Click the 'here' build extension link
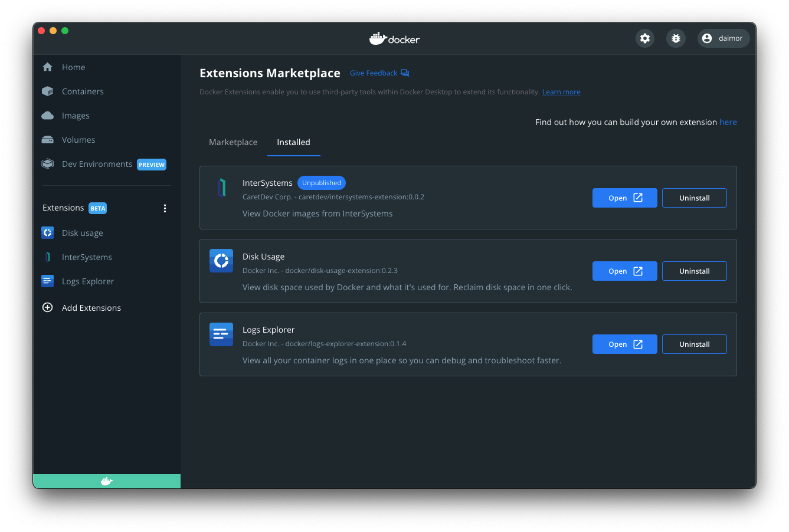 (728, 122)
